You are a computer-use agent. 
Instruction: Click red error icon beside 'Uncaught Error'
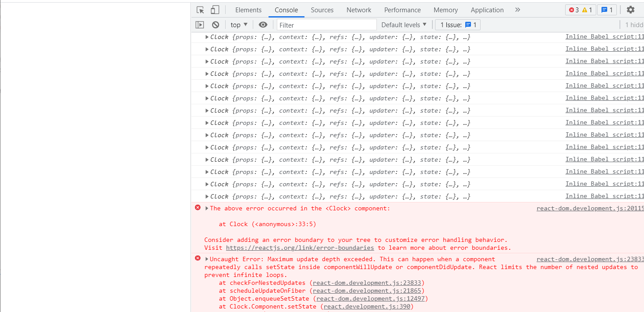point(198,259)
